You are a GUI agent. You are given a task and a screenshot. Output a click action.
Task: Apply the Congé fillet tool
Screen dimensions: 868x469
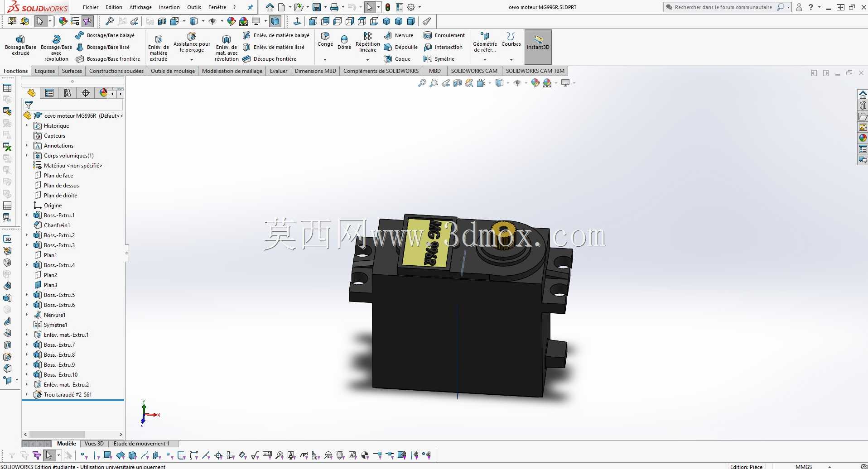click(325, 40)
